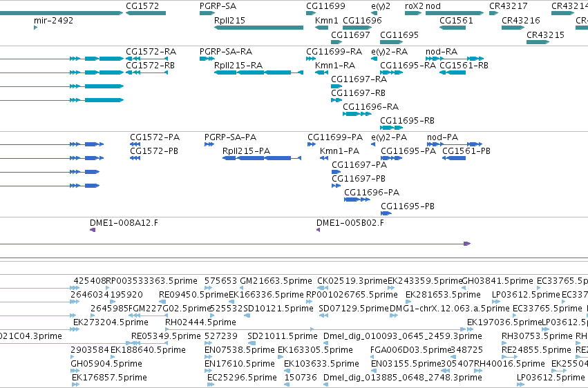The width and height of the screenshot is (588, 388).
Task: Click transcript PGRP-SA-RA
Action: pyautogui.click(x=207, y=59)
